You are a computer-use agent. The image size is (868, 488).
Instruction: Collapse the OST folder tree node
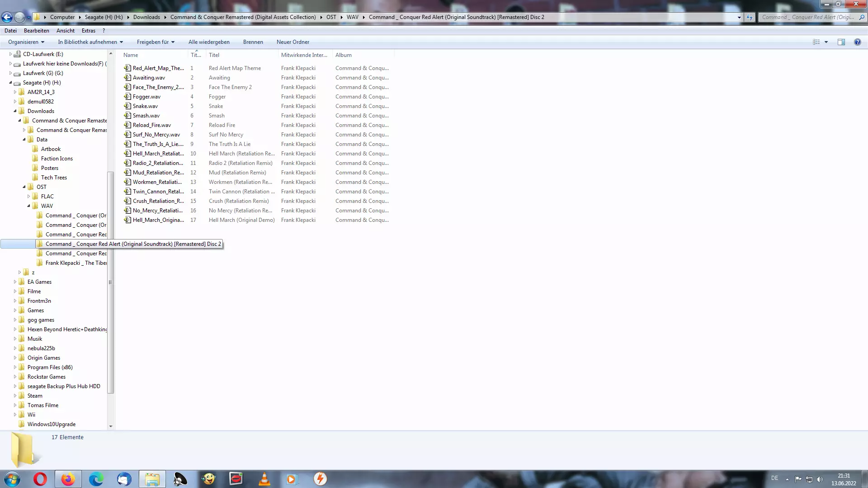[x=24, y=187]
